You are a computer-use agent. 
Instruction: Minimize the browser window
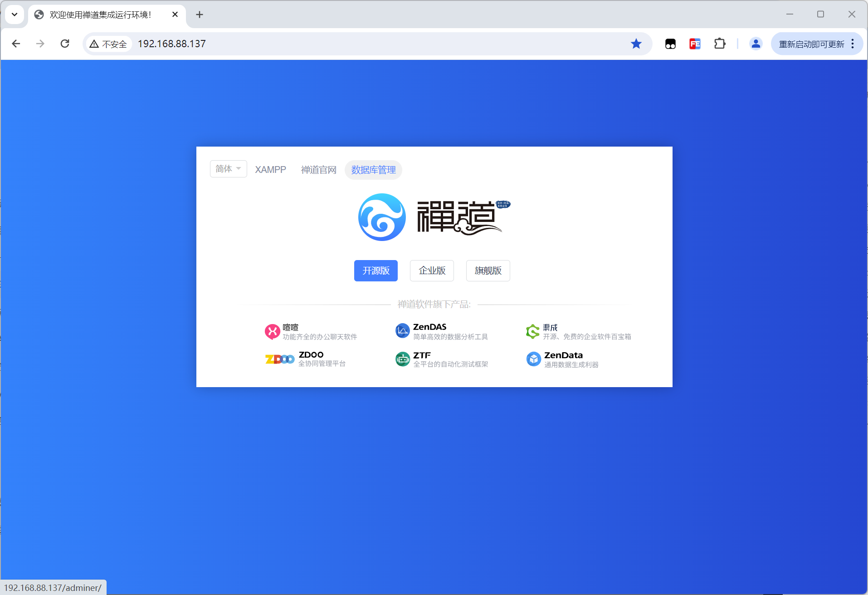(x=790, y=14)
